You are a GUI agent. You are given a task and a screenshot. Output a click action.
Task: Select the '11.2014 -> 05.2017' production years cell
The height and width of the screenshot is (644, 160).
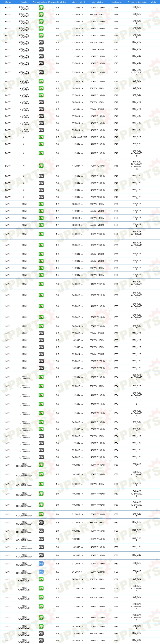(78, 137)
